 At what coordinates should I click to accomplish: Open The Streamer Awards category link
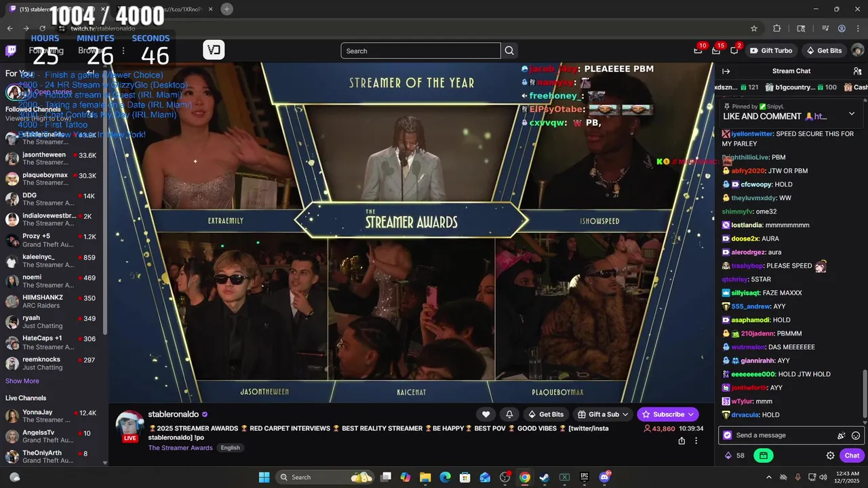point(180,448)
